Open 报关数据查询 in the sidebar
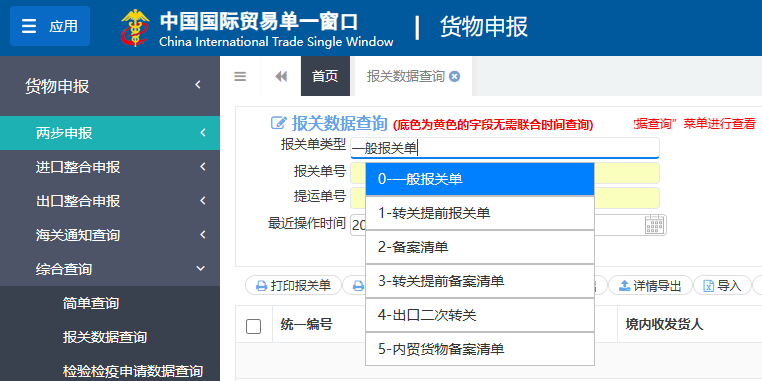 [x=105, y=337]
